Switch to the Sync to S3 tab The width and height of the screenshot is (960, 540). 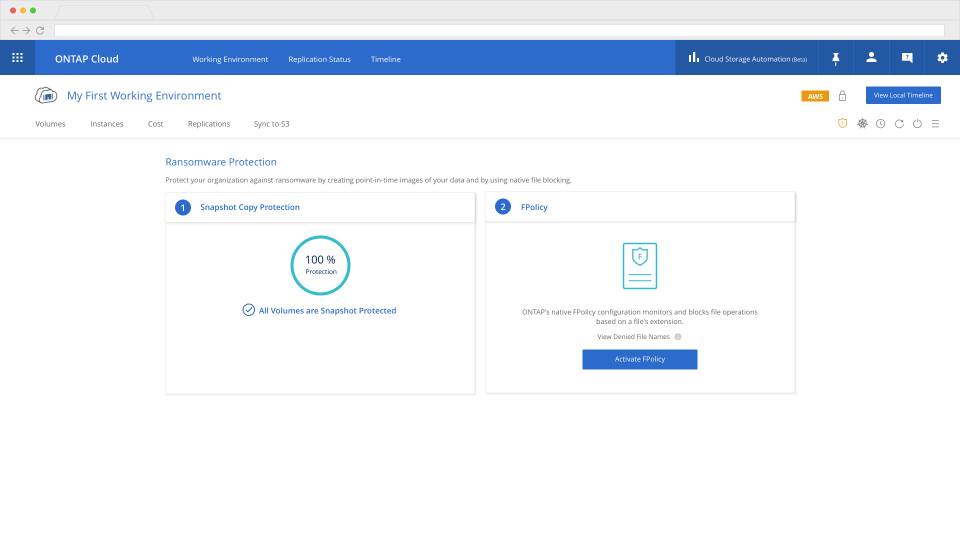271,124
